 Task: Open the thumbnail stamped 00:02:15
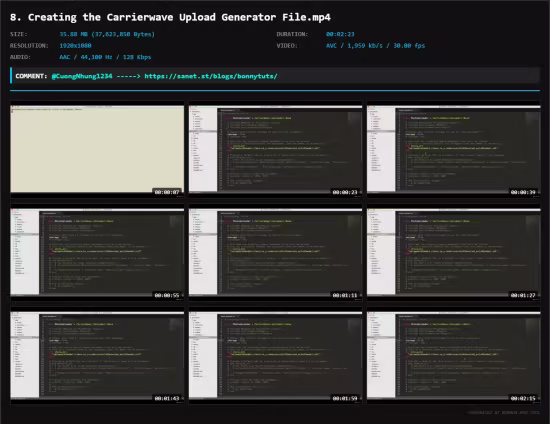pos(454,356)
